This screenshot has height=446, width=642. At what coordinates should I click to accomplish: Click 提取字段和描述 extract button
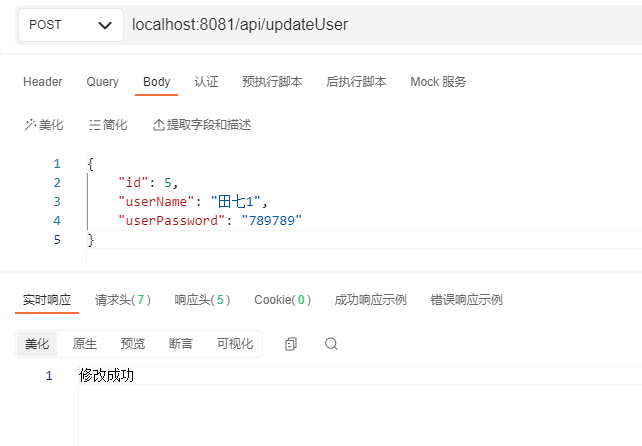tap(202, 125)
